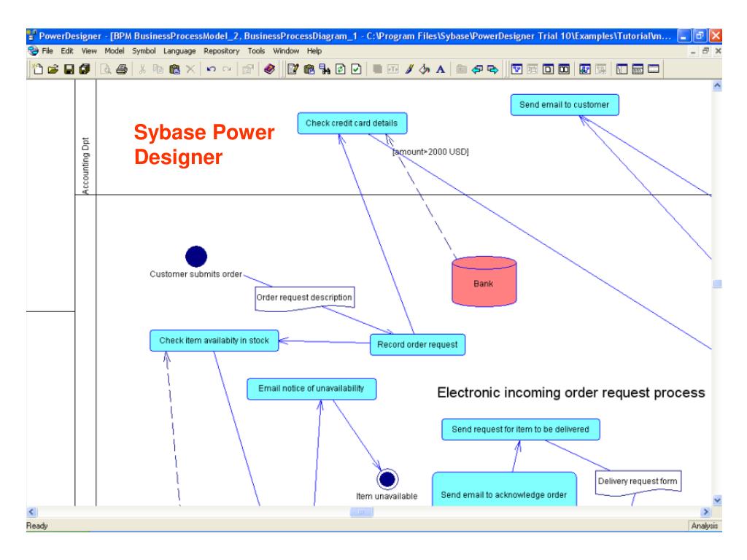Open the Help menu
The image size is (747, 560).
(314, 51)
